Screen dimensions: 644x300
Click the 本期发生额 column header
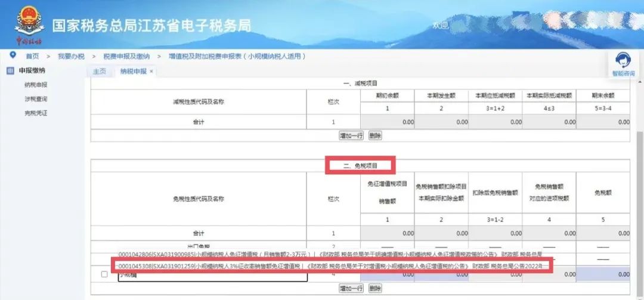(441, 95)
